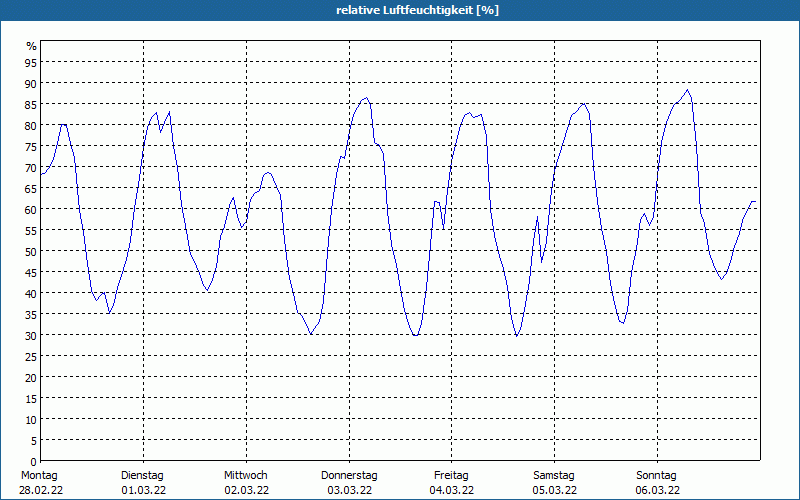800x500 pixels.
Task: Click the '%' unit label above the y-axis
Action: [x=31, y=46]
